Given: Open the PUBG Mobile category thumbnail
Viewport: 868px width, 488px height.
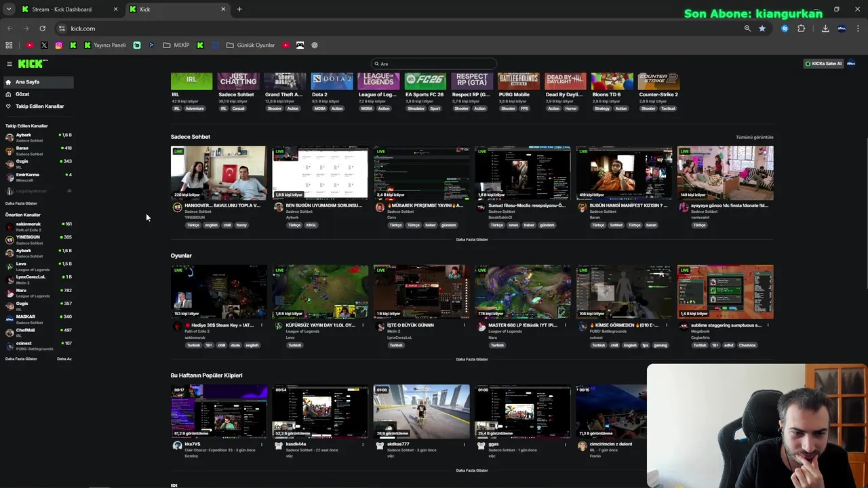Looking at the screenshot, I should [x=519, y=81].
